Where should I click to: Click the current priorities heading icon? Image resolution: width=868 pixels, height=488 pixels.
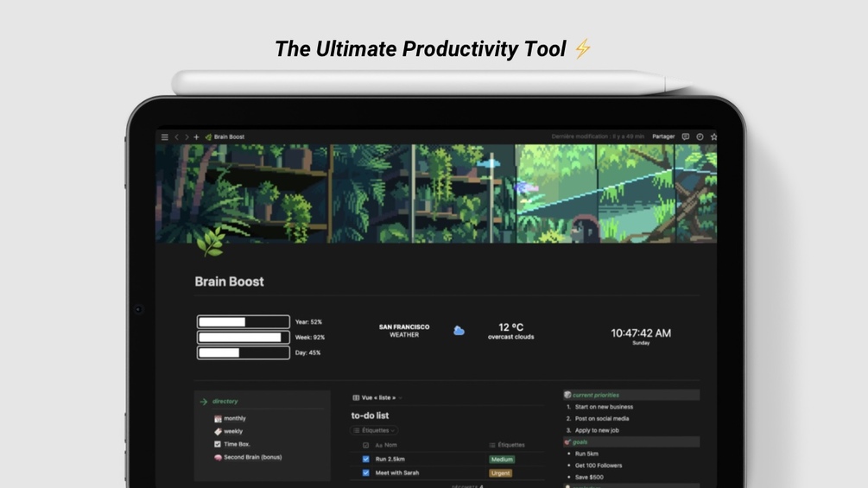(567, 395)
